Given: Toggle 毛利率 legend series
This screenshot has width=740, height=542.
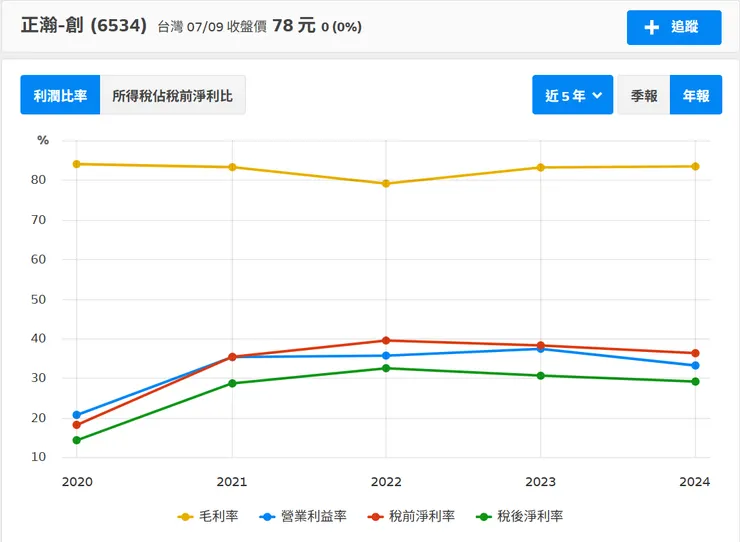Looking at the screenshot, I should [x=208, y=517].
